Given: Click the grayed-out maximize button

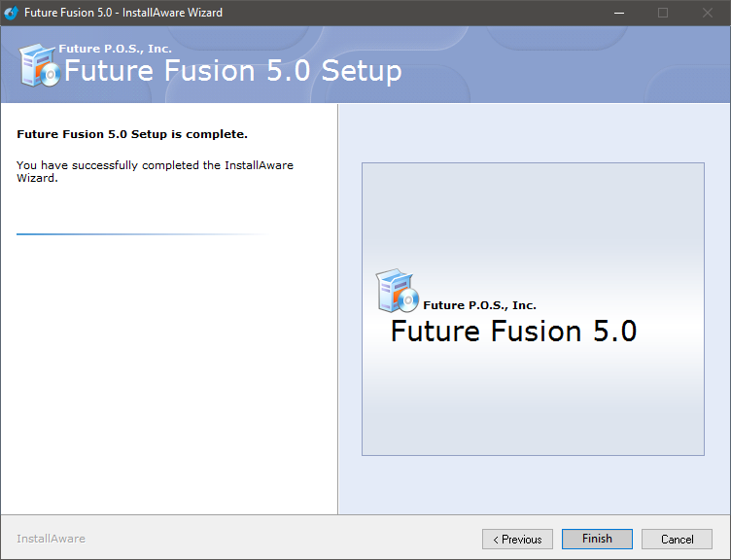Looking at the screenshot, I should point(663,13).
